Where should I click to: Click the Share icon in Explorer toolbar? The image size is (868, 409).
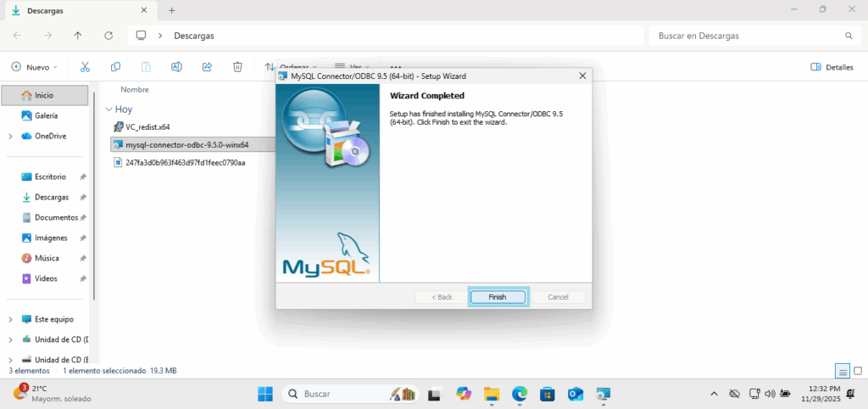207,67
